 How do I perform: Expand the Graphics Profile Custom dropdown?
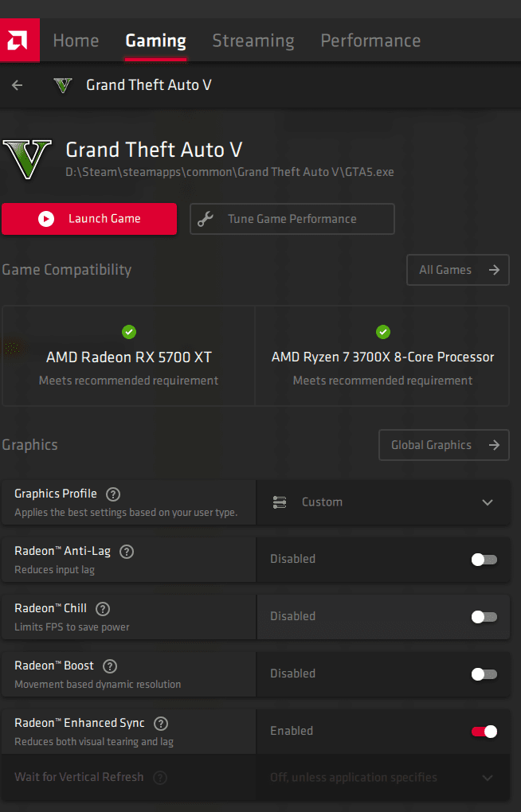[383, 502]
